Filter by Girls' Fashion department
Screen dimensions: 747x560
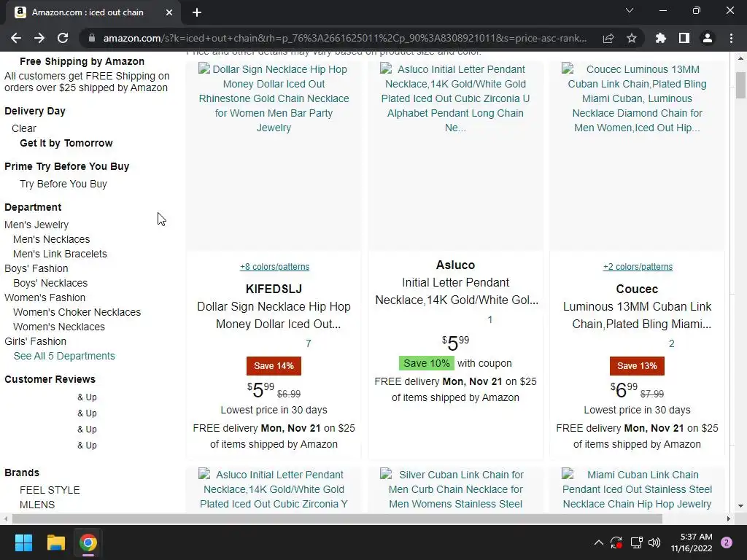click(35, 341)
